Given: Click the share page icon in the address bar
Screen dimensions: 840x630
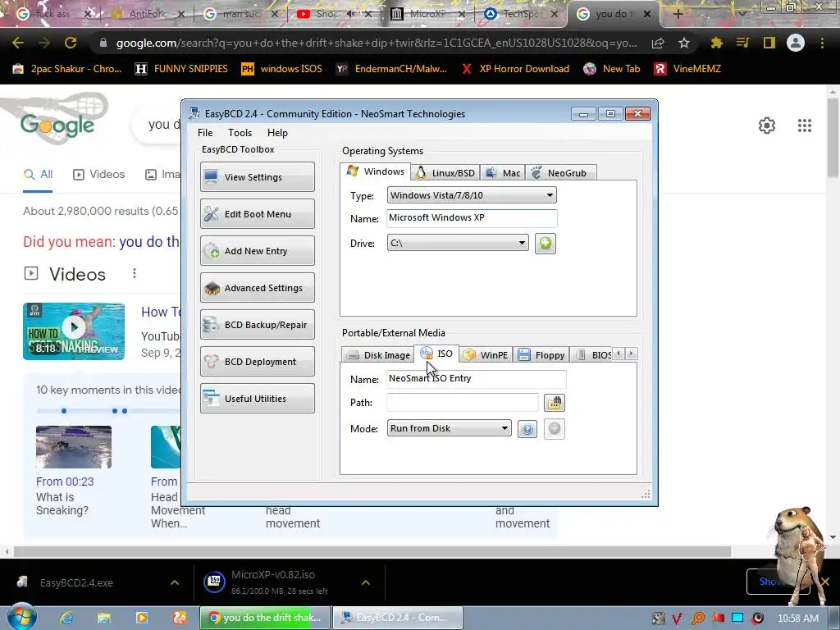Looking at the screenshot, I should coord(658,43).
